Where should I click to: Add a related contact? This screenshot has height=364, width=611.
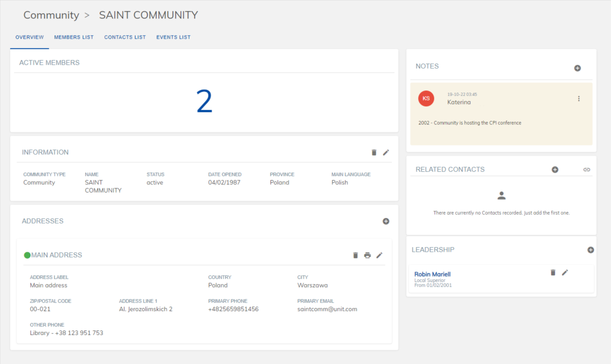point(555,169)
